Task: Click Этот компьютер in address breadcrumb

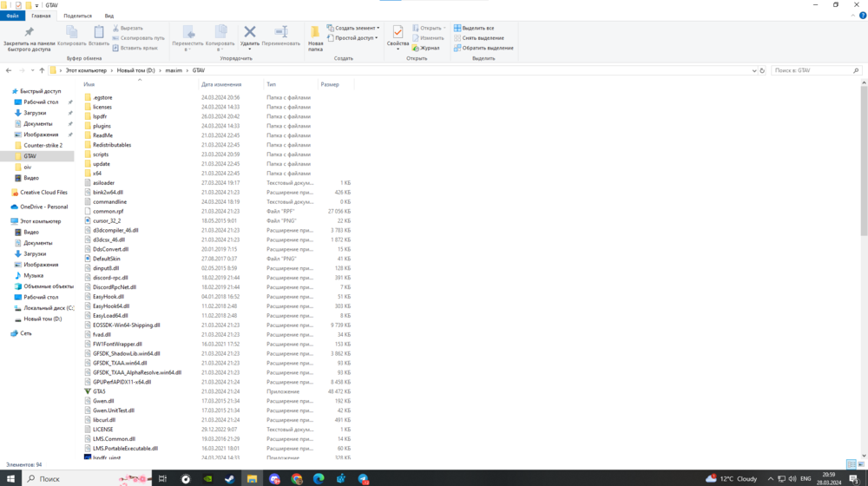Action: [x=86, y=70]
